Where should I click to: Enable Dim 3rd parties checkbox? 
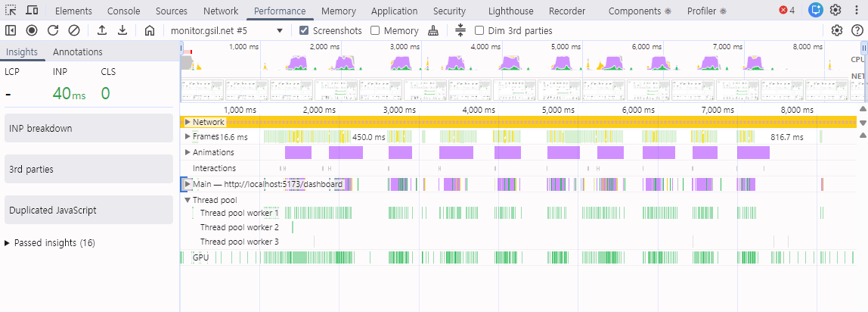[479, 31]
